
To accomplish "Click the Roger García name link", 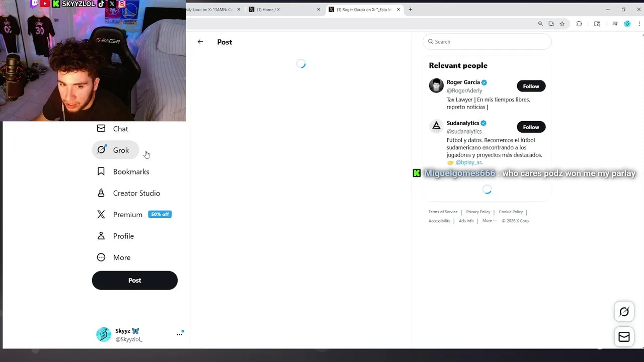I will [x=463, y=82].
